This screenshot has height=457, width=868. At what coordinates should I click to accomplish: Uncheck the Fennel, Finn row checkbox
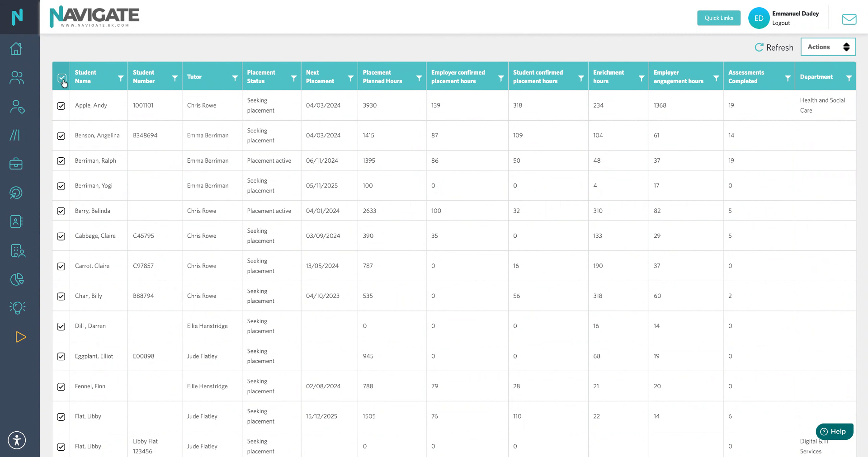[x=61, y=386]
